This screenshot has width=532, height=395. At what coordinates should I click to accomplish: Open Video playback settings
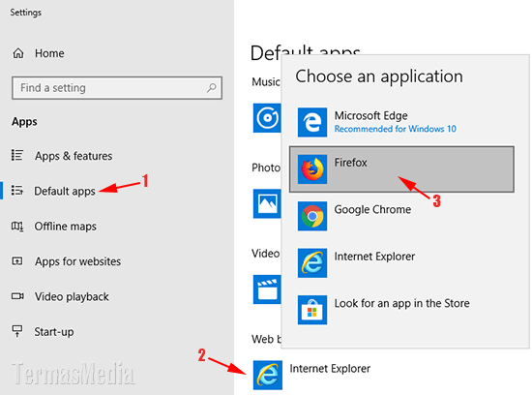coord(72,297)
